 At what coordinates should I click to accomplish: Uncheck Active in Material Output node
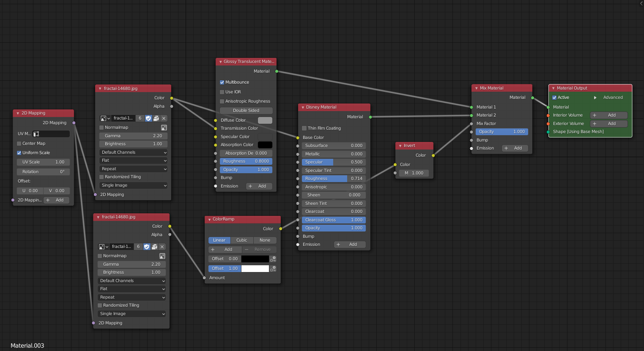[554, 98]
